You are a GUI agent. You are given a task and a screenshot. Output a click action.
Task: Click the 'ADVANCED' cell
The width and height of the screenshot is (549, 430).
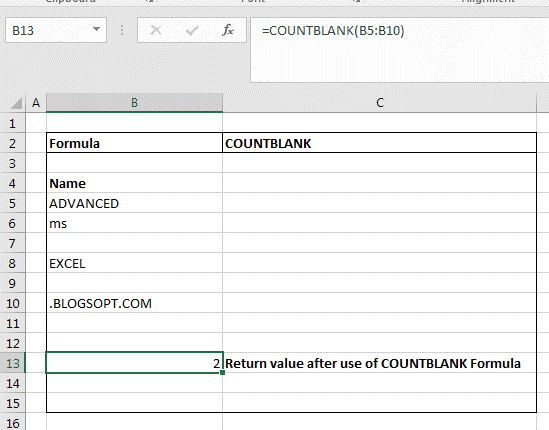tap(134, 203)
